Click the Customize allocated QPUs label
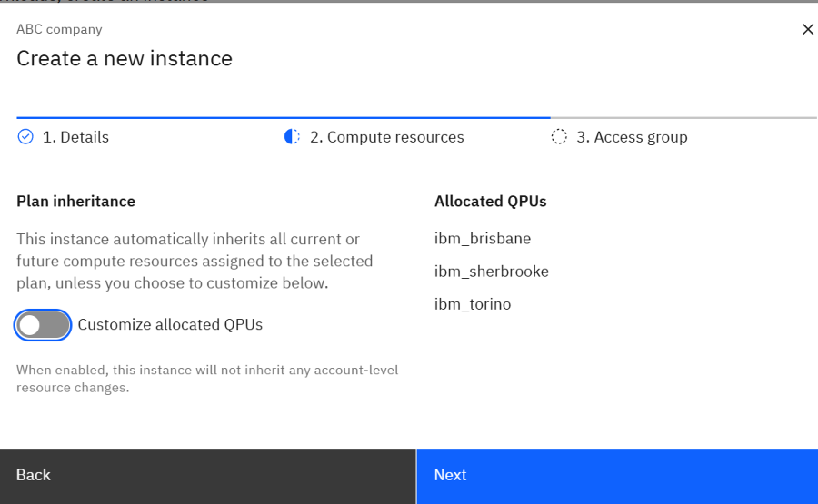818x504 pixels. click(x=170, y=325)
